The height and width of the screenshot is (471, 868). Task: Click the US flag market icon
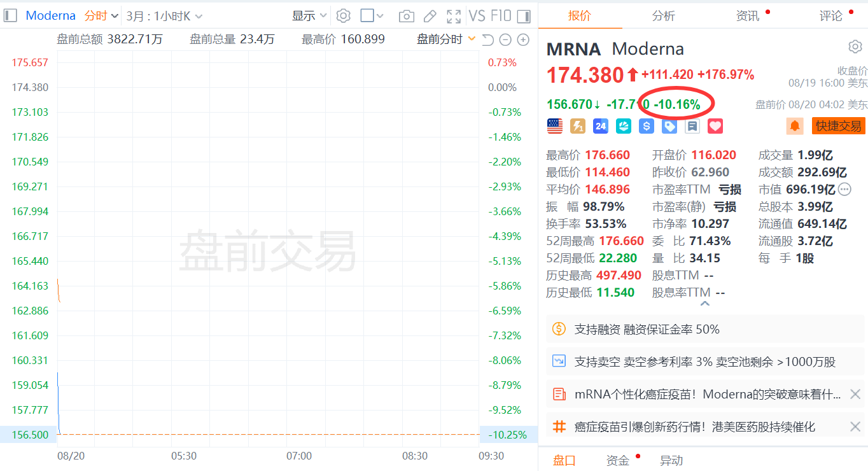point(555,126)
